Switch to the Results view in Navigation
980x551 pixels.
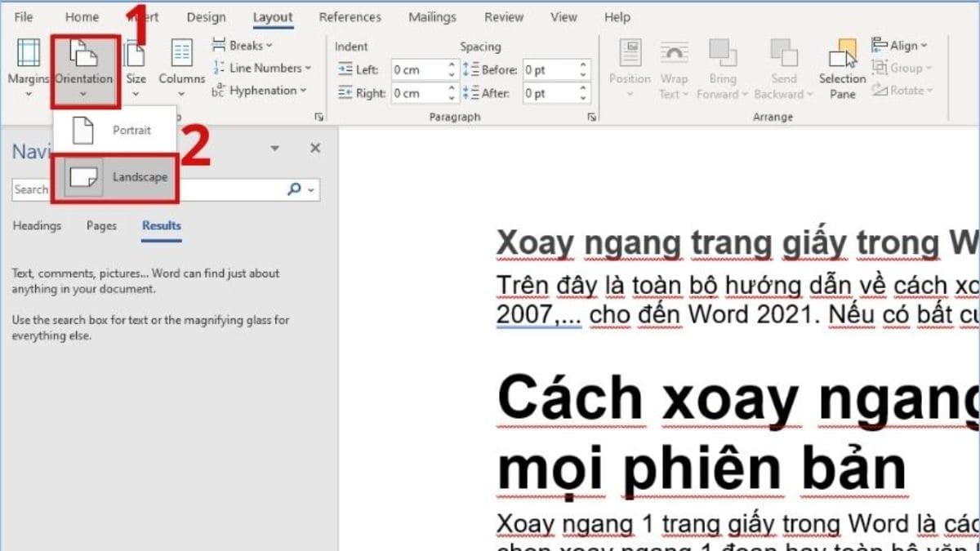(160, 226)
